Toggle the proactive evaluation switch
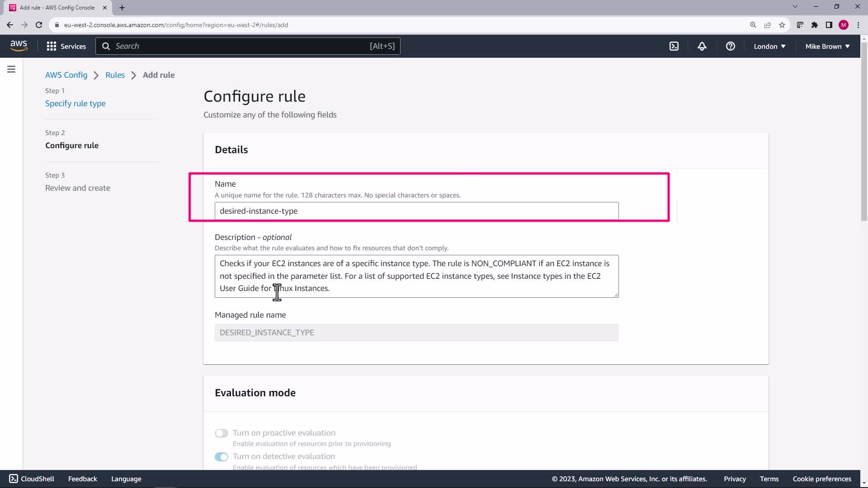The height and width of the screenshot is (488, 868). (x=222, y=433)
